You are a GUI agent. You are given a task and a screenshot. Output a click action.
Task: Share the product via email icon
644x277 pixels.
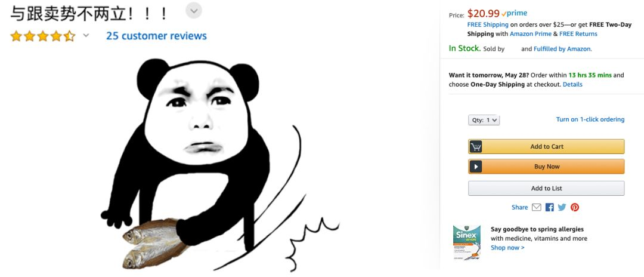click(x=536, y=207)
